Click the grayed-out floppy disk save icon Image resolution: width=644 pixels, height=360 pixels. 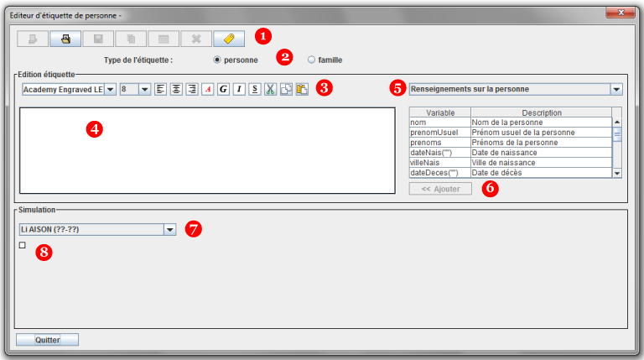[98, 39]
